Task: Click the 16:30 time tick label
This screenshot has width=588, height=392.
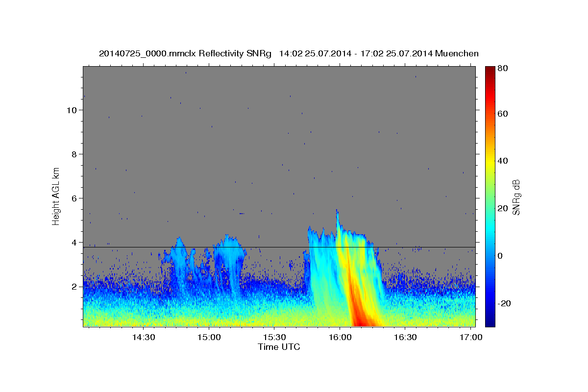Action: click(x=405, y=338)
